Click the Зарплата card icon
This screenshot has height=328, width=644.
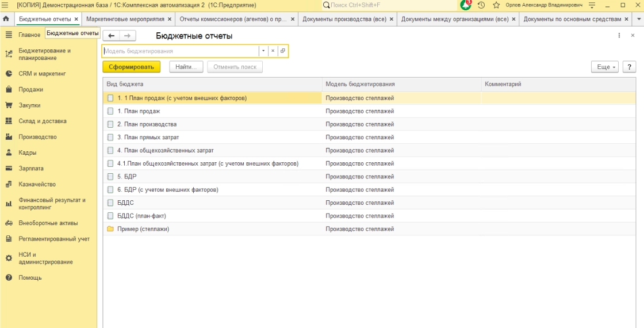(x=9, y=168)
